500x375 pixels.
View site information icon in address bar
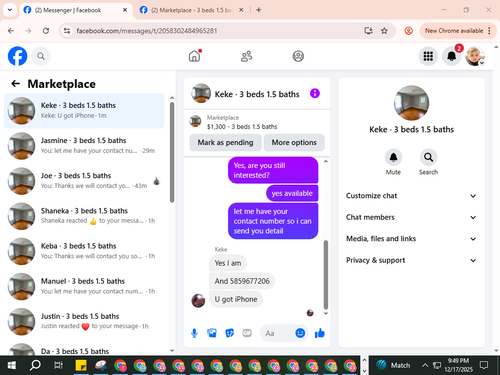(67, 31)
